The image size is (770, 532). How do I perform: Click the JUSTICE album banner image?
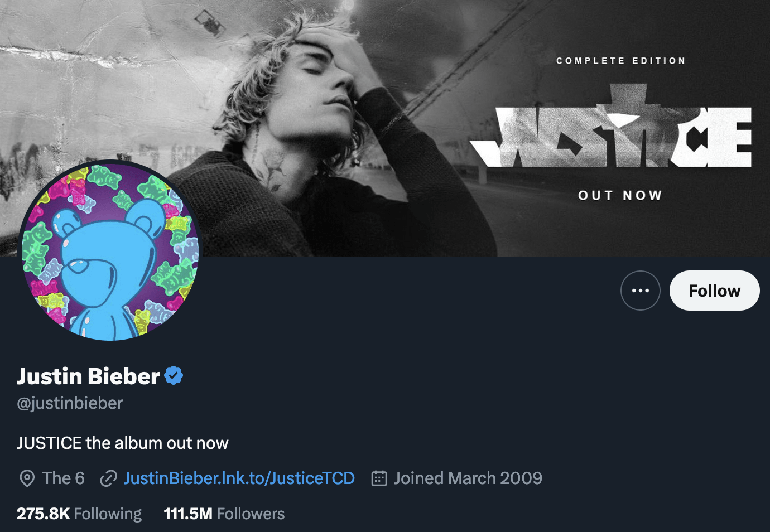[x=385, y=128]
